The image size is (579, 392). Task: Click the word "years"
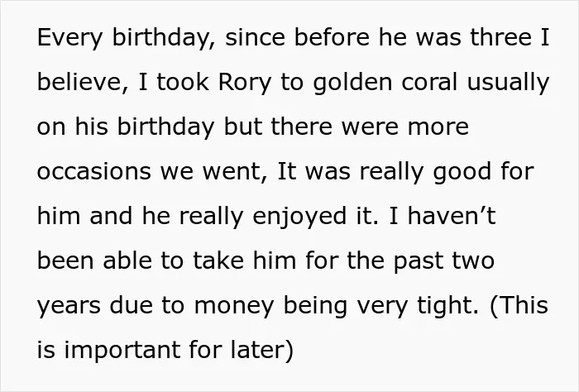coord(69,307)
